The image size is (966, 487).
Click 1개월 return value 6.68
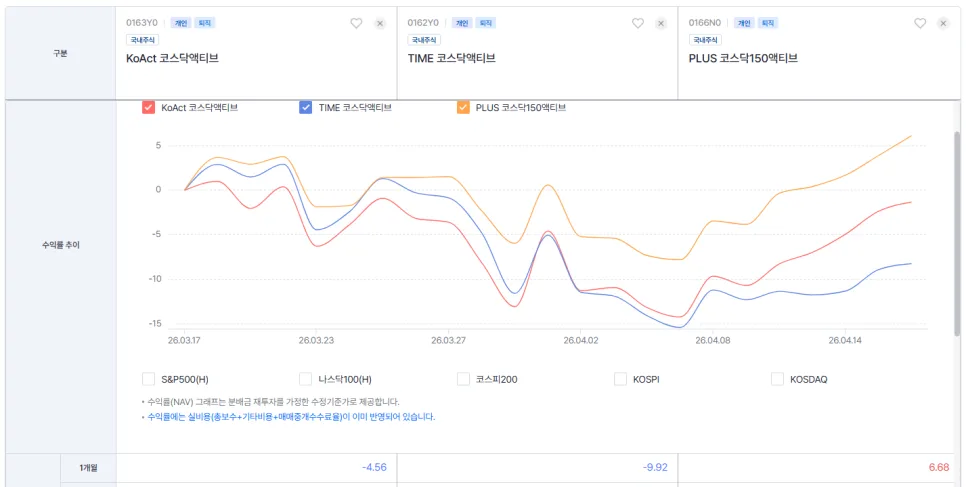pos(939,467)
